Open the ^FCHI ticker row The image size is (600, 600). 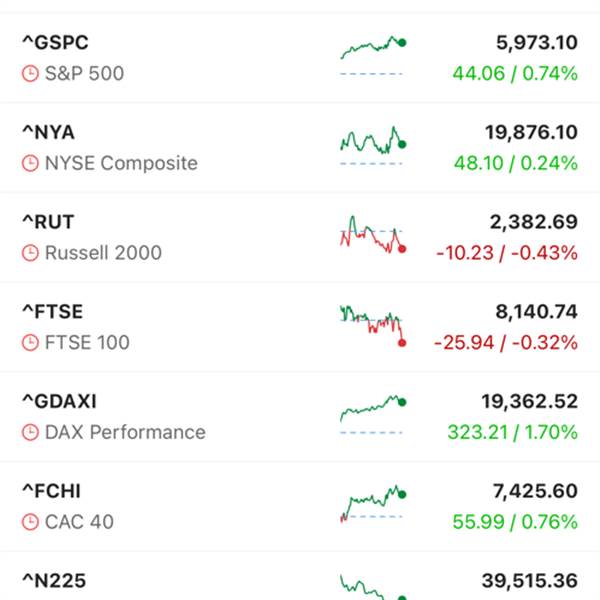click(300, 507)
